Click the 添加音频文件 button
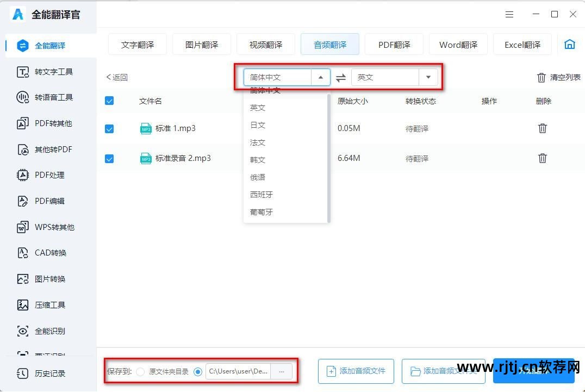 [x=356, y=371]
